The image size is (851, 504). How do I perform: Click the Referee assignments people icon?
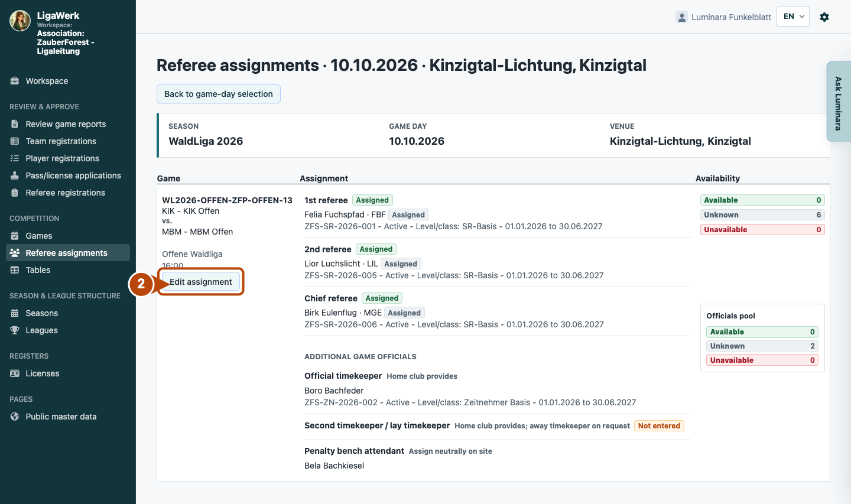(15, 253)
